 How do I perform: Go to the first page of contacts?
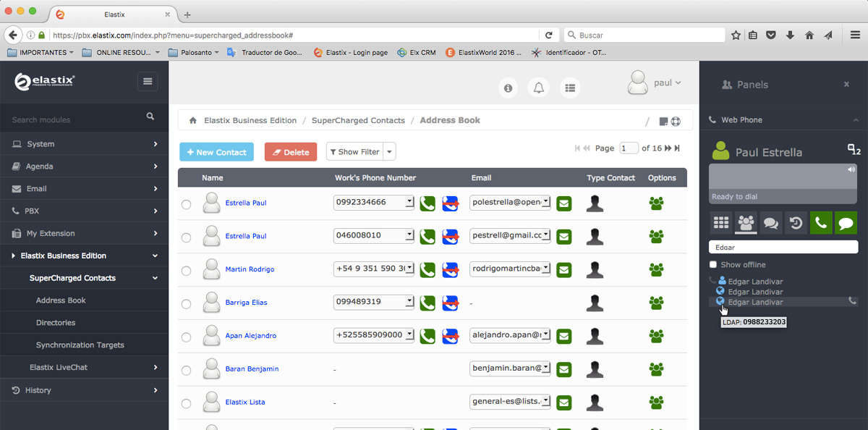pos(578,148)
